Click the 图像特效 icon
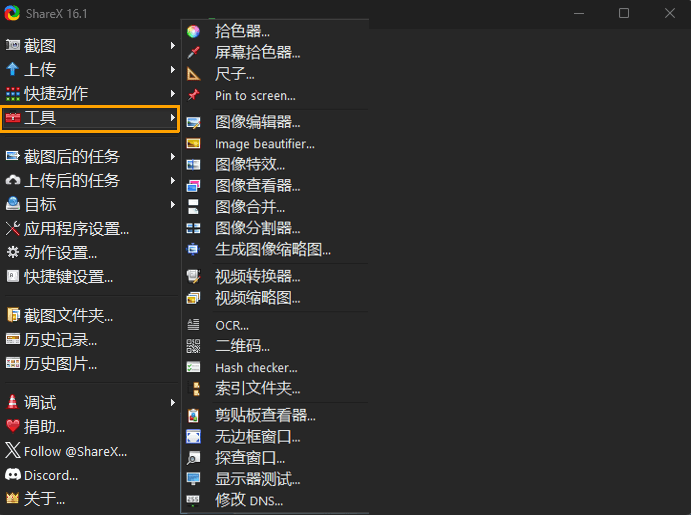The image size is (691, 515). pos(193,165)
